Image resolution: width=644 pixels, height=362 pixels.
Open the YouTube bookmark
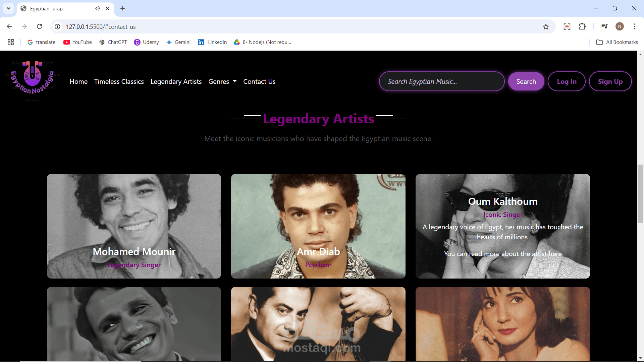(77, 42)
